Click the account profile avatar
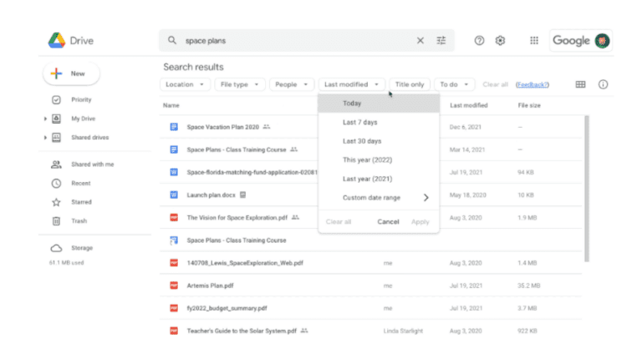The image size is (642, 364). pyautogui.click(x=602, y=40)
